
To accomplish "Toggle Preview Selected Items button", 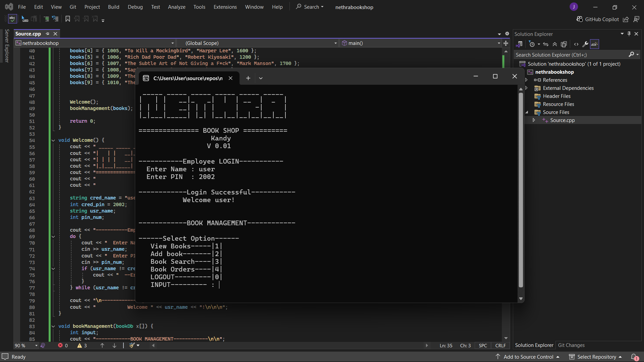I will point(594,44).
